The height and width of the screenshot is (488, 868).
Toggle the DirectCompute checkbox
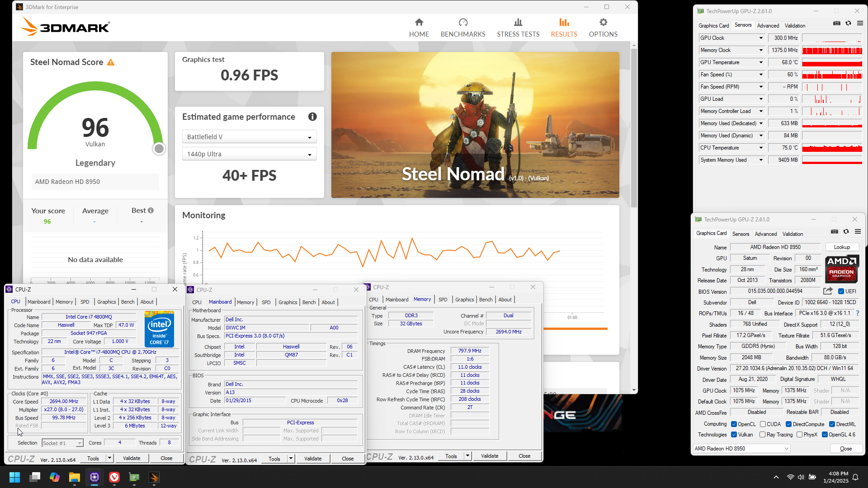click(788, 424)
